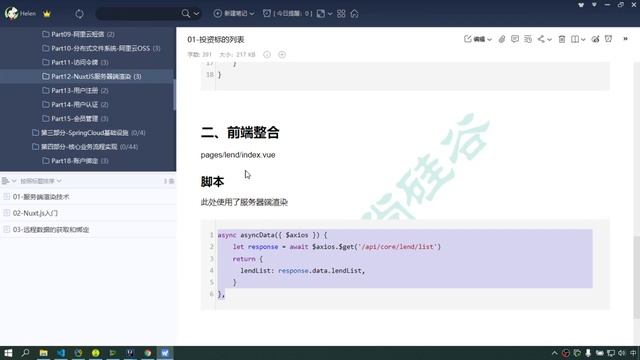Open the 新建笔记 dropdown arrow
The width and height of the screenshot is (640, 360).
click(252, 13)
